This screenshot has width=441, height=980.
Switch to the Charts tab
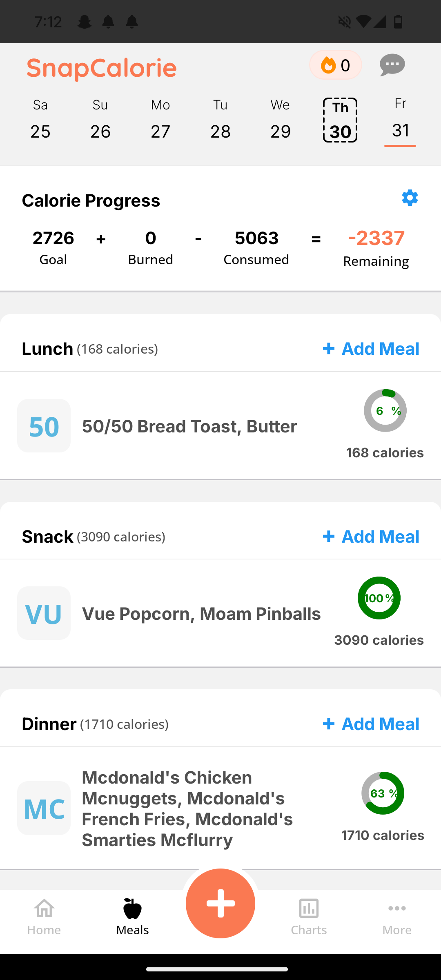point(309,917)
